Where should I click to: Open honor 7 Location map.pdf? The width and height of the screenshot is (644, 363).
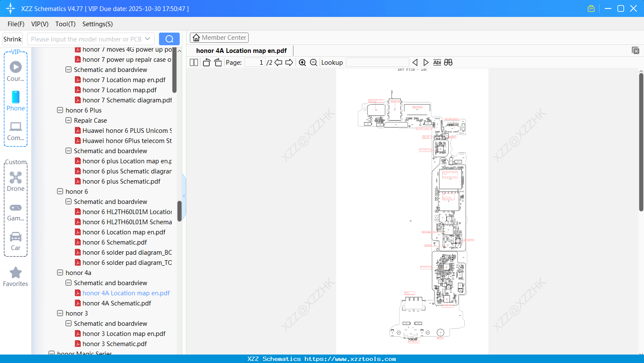coord(119,90)
